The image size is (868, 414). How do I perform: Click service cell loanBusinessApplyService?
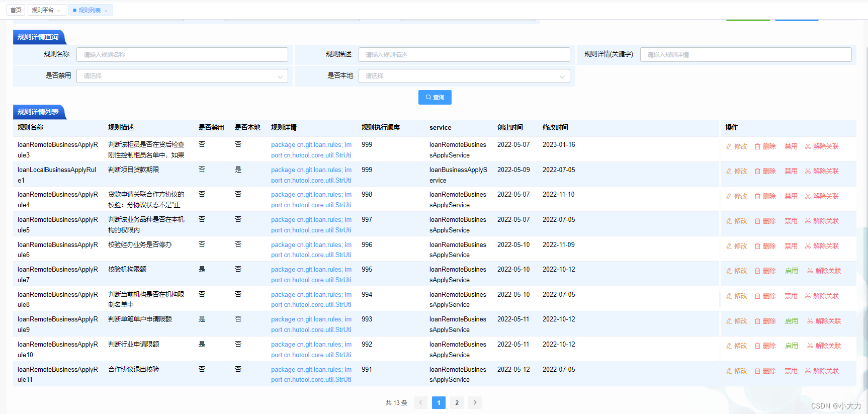pos(458,175)
